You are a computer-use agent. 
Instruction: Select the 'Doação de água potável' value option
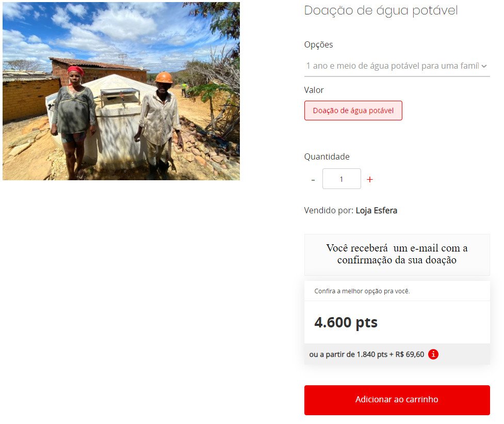[x=353, y=111]
